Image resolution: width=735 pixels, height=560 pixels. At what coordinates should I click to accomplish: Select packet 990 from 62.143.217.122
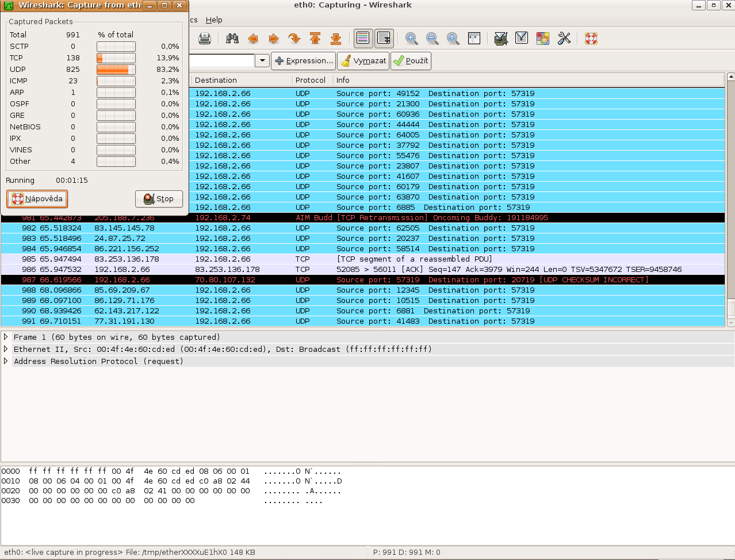pyautogui.click(x=363, y=311)
